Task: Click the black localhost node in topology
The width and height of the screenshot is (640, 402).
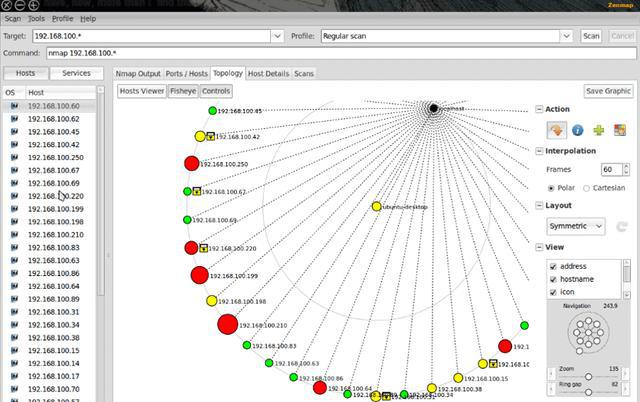Action: click(x=433, y=108)
